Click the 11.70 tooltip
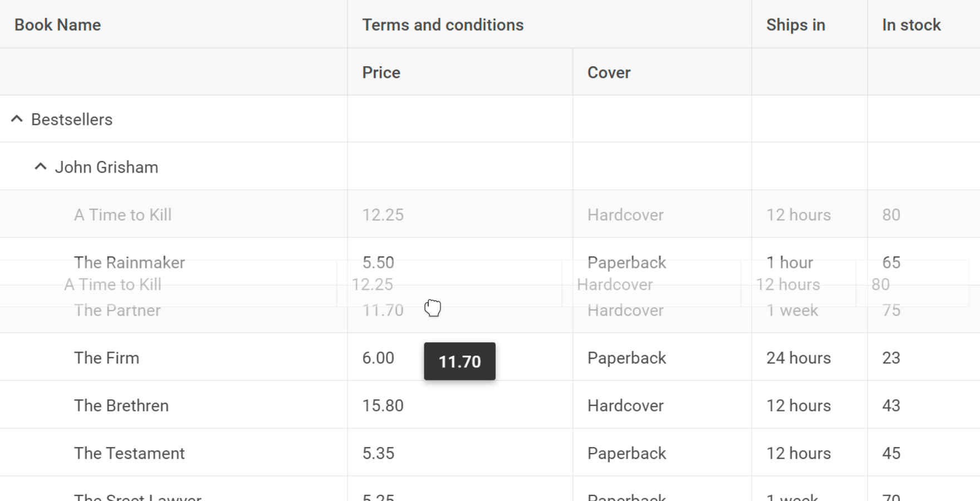Screen dimensions: 980x501 click(460, 361)
